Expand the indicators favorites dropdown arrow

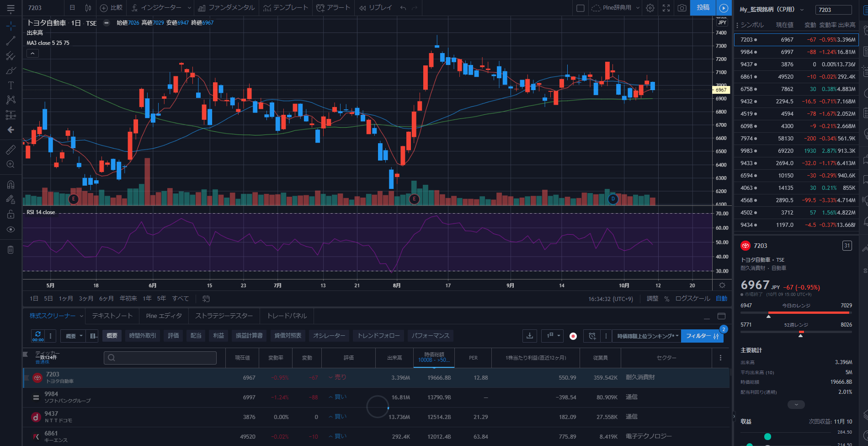pos(189,8)
